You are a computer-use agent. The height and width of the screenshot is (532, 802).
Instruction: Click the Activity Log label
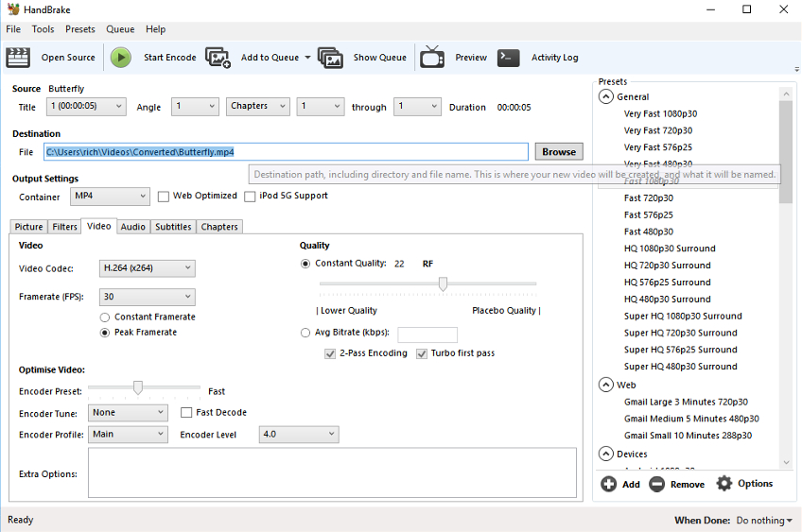pos(555,58)
